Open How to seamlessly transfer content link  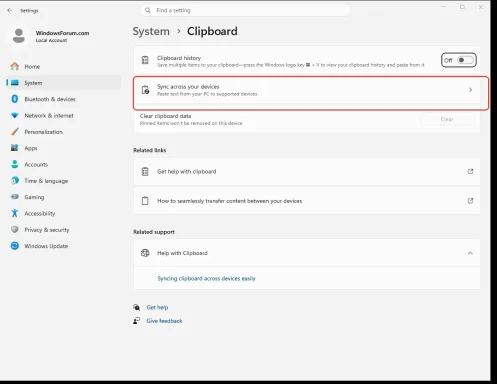[x=307, y=201]
